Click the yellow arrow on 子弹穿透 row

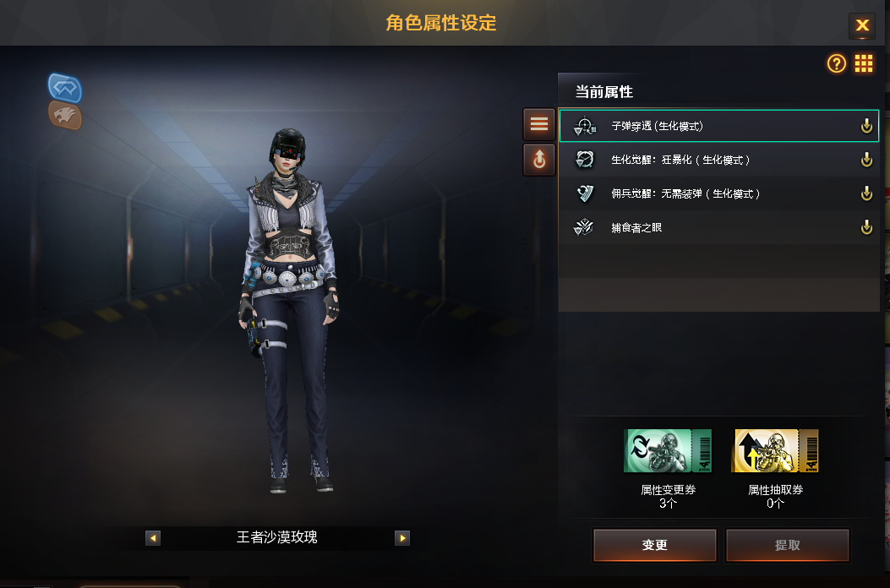(x=866, y=125)
